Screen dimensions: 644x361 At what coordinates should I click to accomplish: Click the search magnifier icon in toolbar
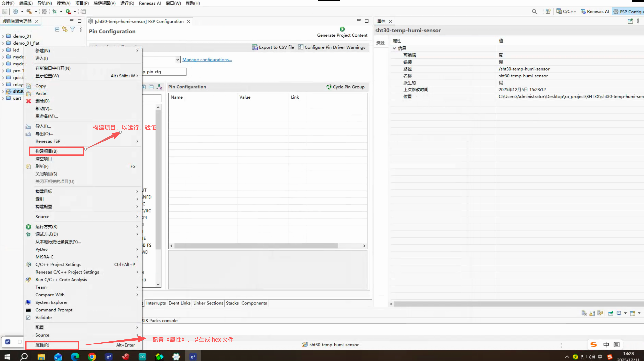click(x=534, y=11)
